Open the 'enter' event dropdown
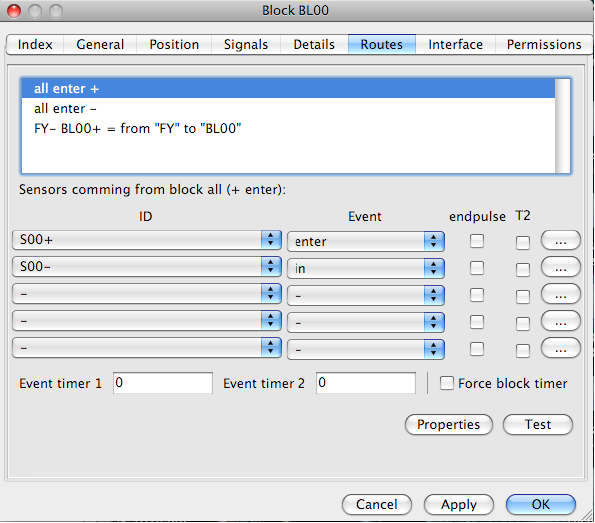595x523 pixels. (365, 241)
